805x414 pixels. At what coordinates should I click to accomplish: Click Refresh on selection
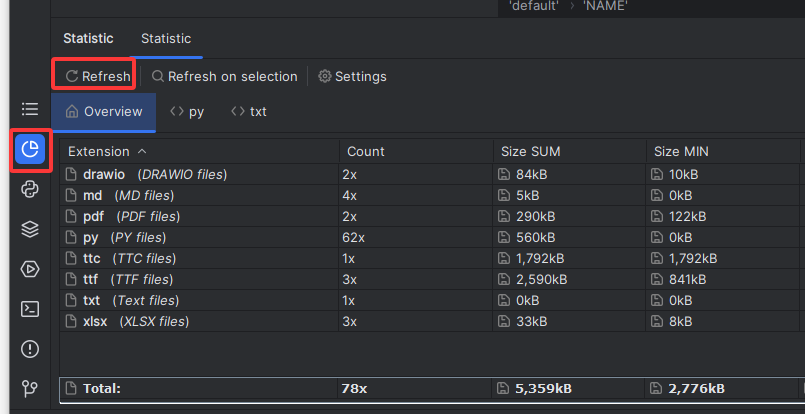point(224,76)
